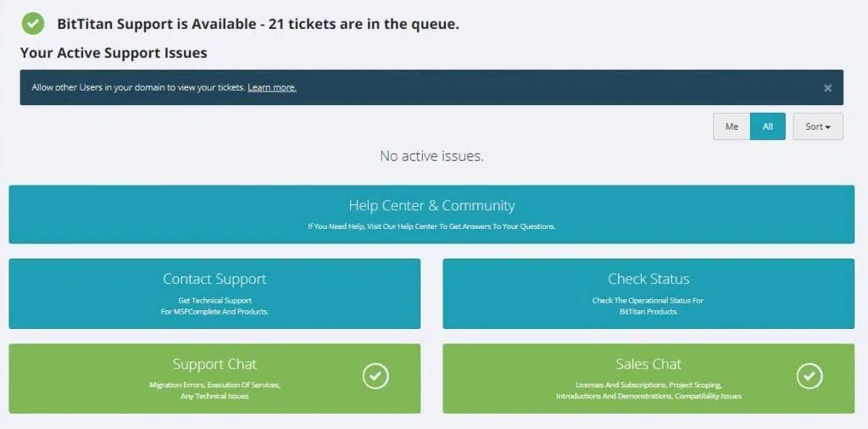Open the Help Center & Community tile
Screen dimensions: 868x429
[431, 206]
